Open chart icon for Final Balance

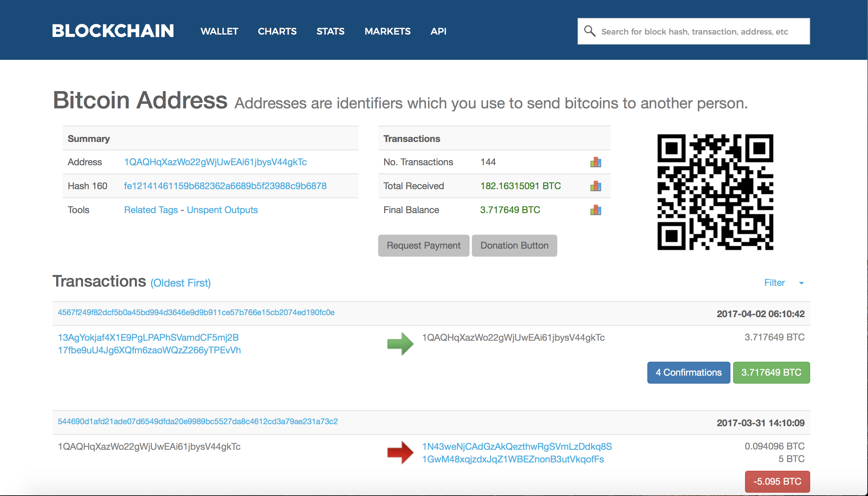point(596,210)
